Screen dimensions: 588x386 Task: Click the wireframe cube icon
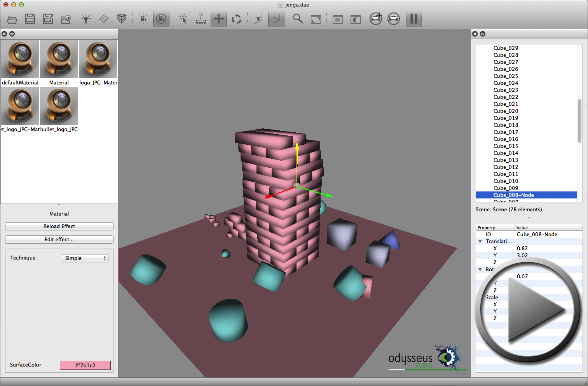[122, 19]
